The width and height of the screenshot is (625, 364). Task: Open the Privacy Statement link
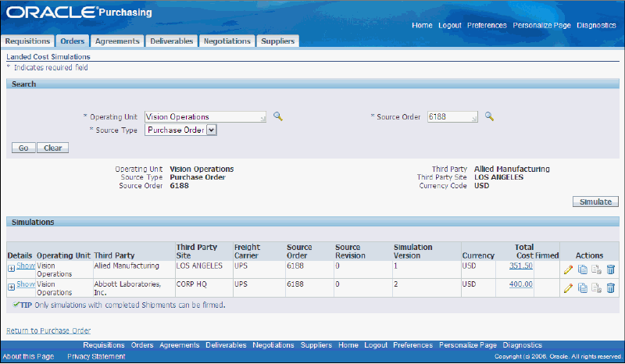click(96, 356)
